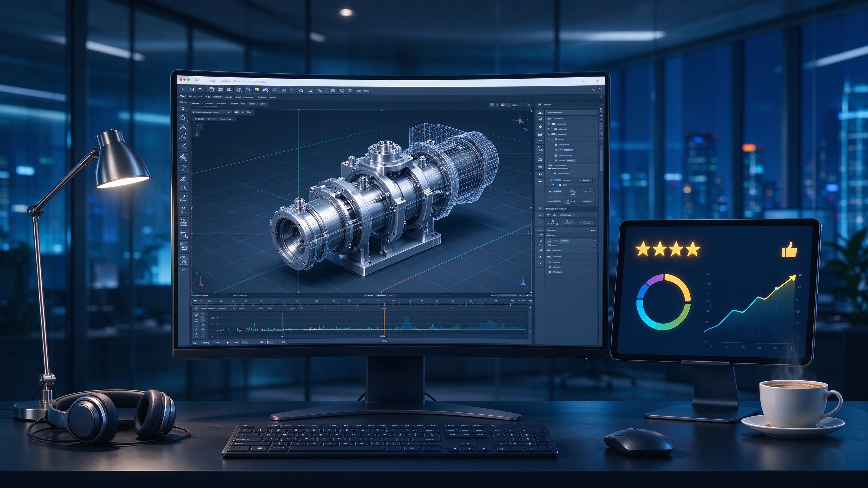Image resolution: width=868 pixels, height=488 pixels.
Task: Open the colored folder icon in top toolbar
Action: [x=212, y=90]
